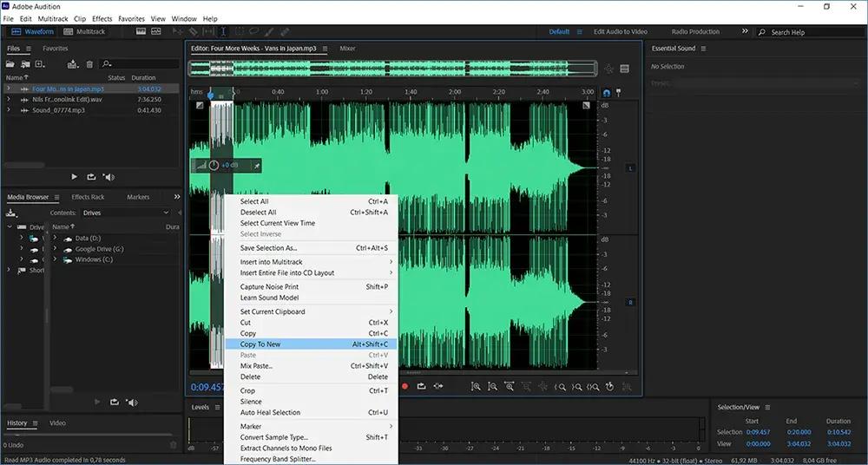This screenshot has width=868, height=465.
Task: Switch to Multitrack editor view
Action: click(x=84, y=31)
